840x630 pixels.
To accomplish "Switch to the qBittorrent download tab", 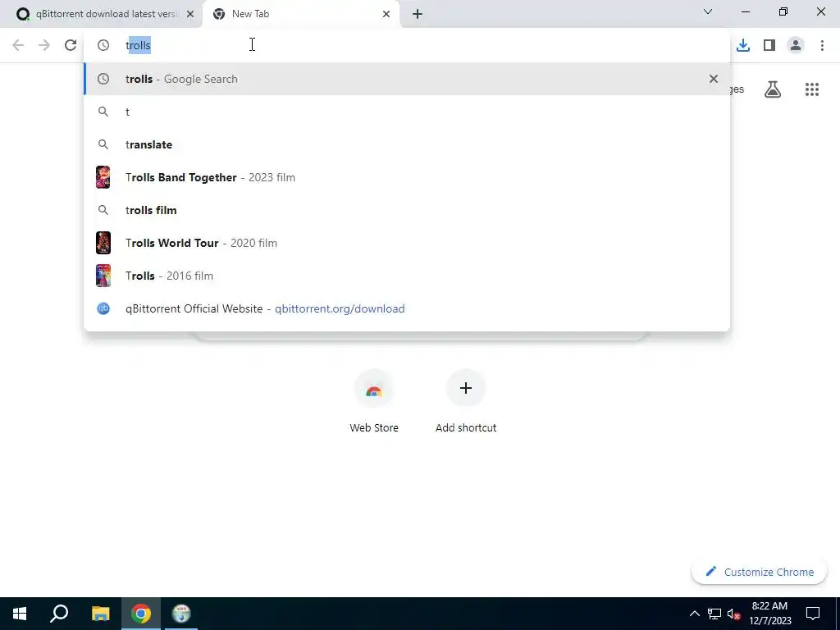I will [101, 14].
